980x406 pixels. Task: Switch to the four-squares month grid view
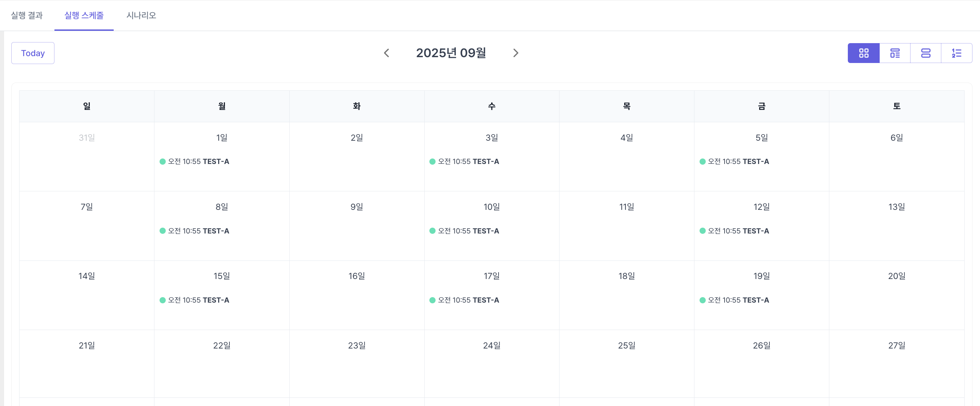tap(864, 53)
